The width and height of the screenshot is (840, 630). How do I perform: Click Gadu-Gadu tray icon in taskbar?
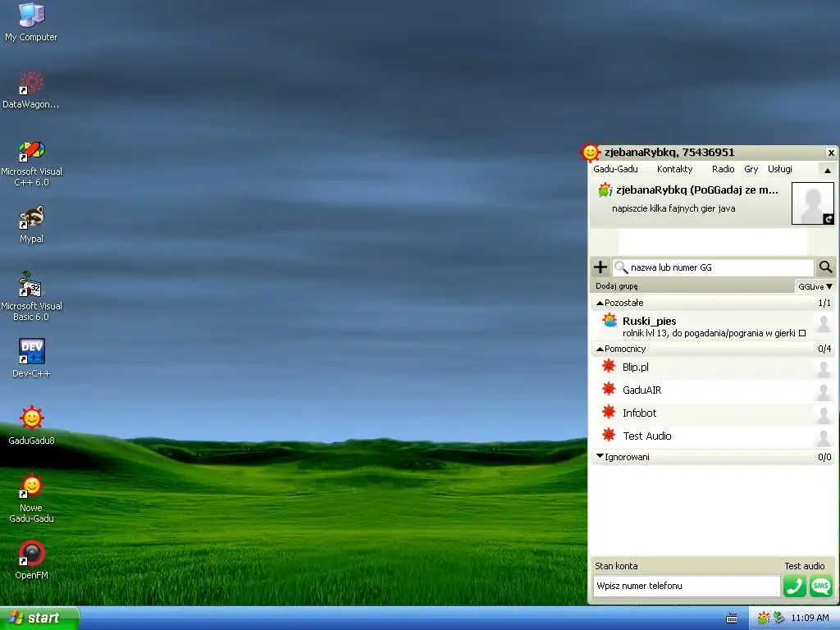[x=764, y=619]
